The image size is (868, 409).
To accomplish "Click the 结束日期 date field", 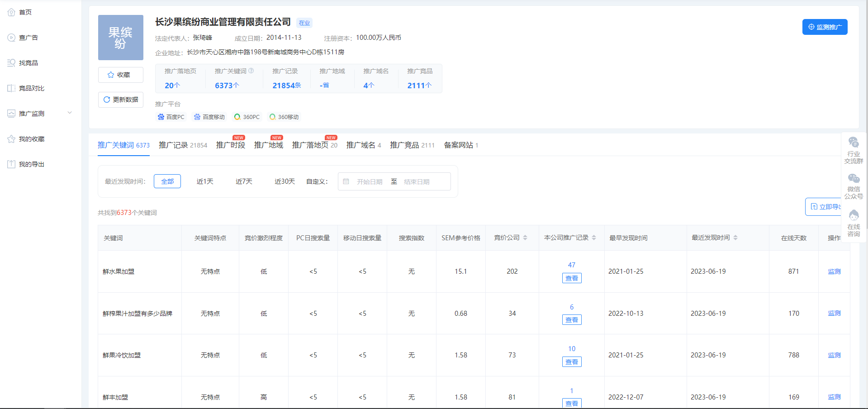I will [x=417, y=181].
